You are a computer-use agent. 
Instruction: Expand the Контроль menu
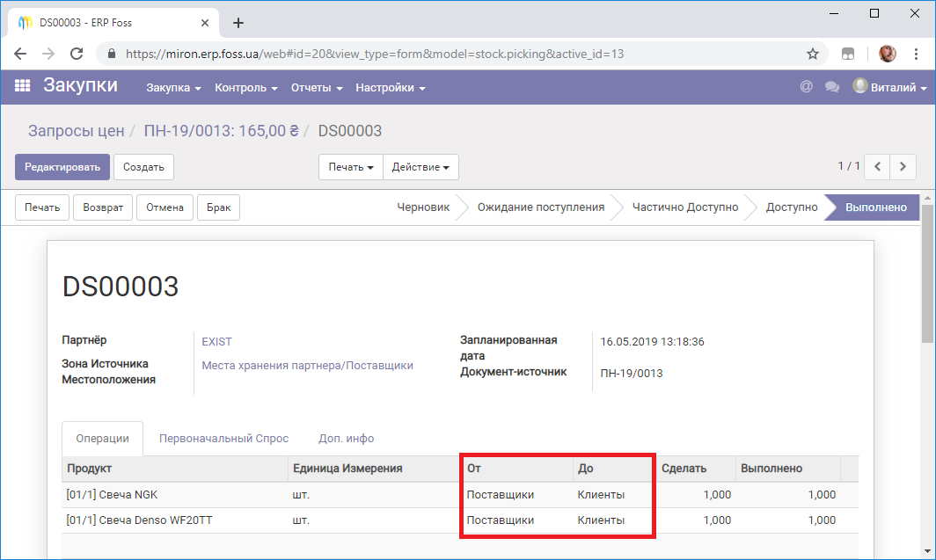click(246, 88)
